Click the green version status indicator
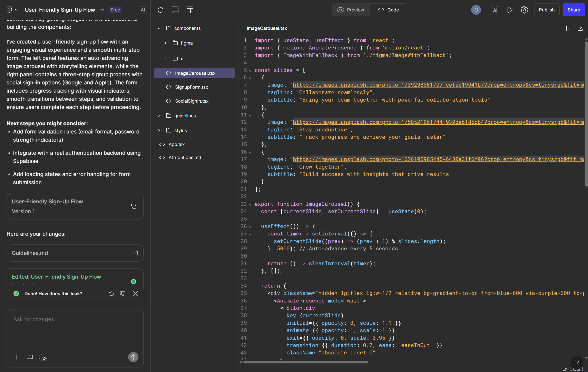Image resolution: width=588 pixels, height=372 pixels. (x=133, y=282)
